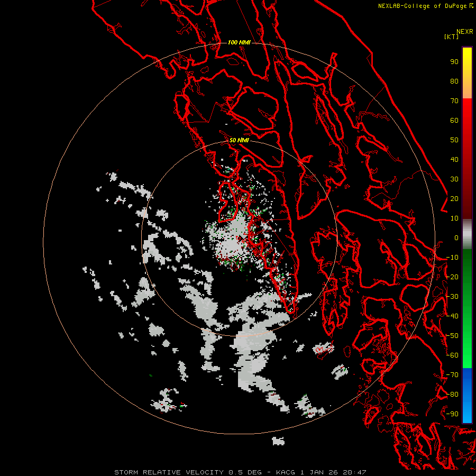This screenshot has width=476, height=476.
Task: Click the yellow top segment of color bar
Action: 467,73
